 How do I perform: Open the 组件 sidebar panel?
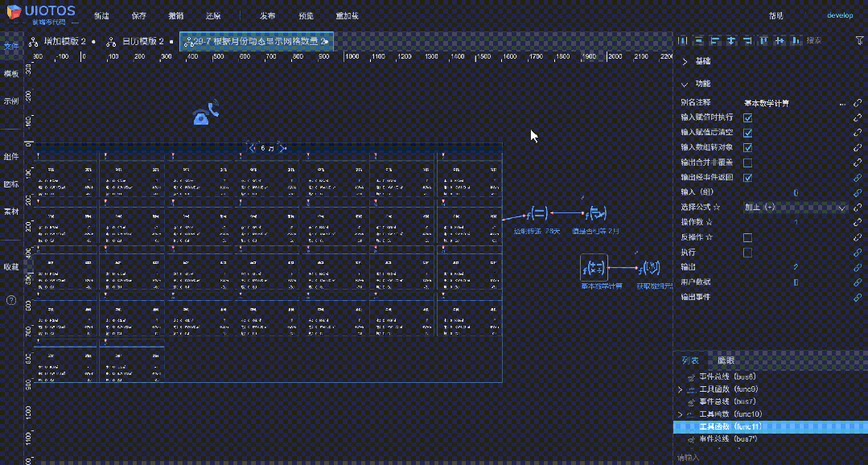coord(11,157)
